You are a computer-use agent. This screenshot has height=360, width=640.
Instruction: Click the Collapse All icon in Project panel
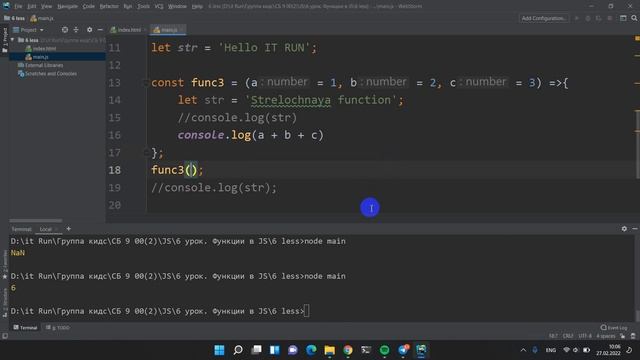click(x=76, y=30)
